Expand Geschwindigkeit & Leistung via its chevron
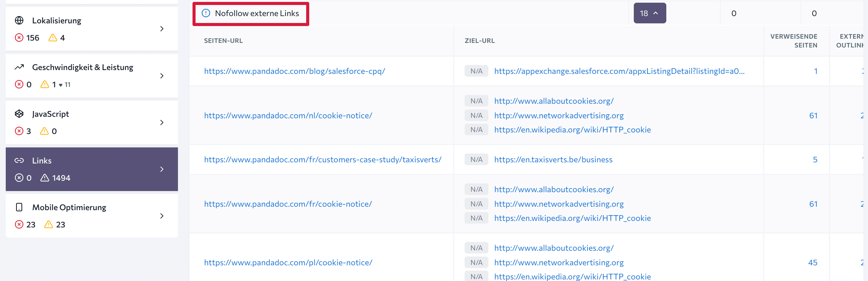 tap(162, 76)
